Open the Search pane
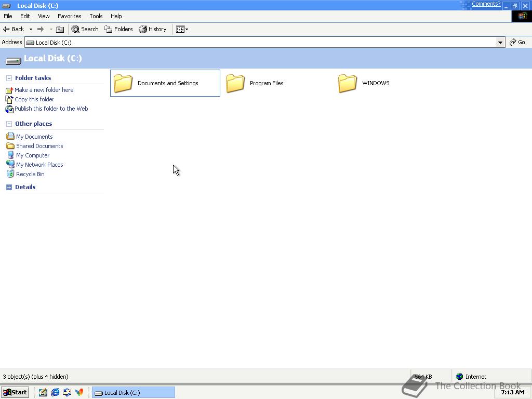Screen dimensions: 532x399 coord(85,29)
